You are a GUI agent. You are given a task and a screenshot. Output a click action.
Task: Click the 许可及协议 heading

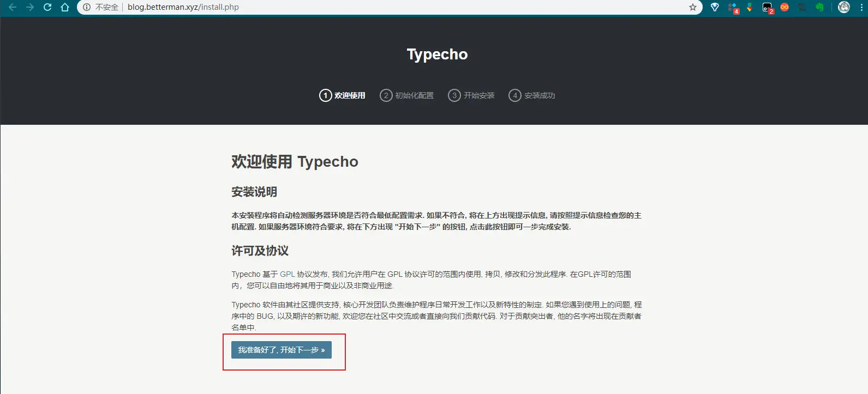(260, 251)
